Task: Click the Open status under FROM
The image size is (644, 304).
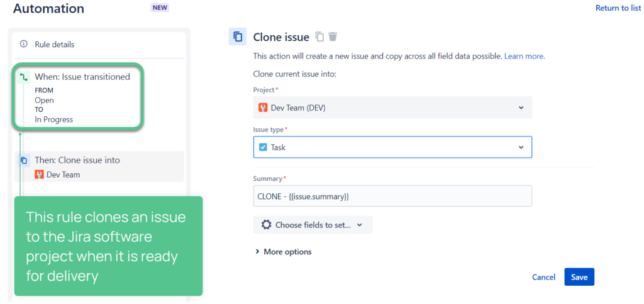Action: [45, 100]
